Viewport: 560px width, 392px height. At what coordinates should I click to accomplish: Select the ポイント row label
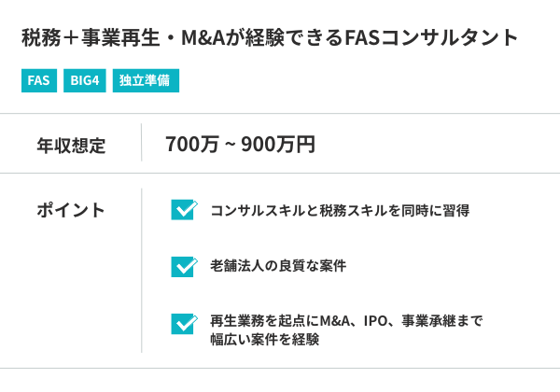tap(71, 210)
